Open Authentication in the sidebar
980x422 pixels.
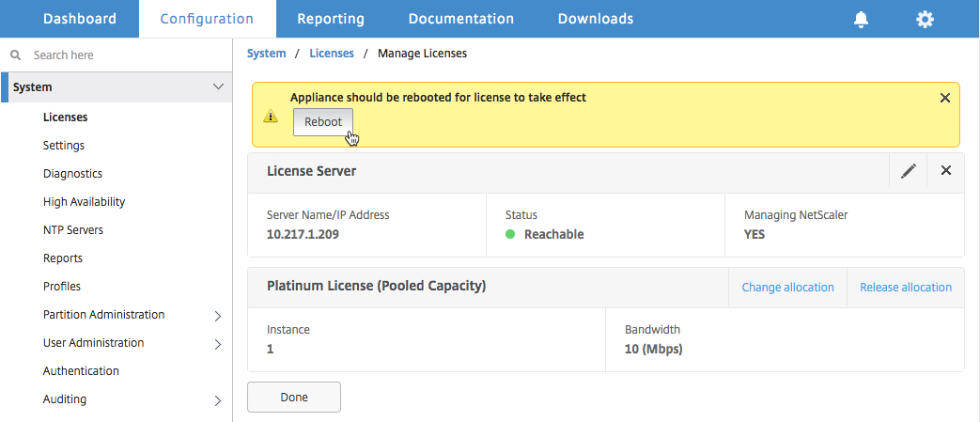click(81, 370)
